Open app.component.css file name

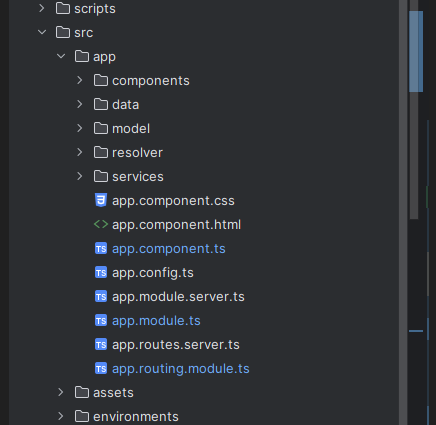click(173, 201)
